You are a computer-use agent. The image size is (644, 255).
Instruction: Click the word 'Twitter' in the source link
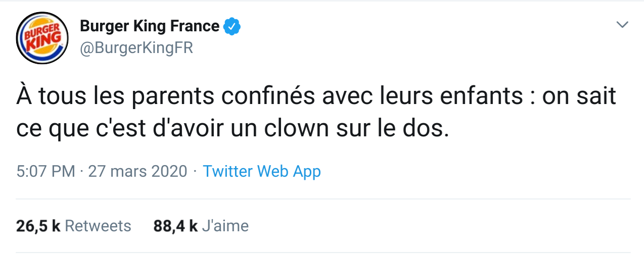click(228, 172)
